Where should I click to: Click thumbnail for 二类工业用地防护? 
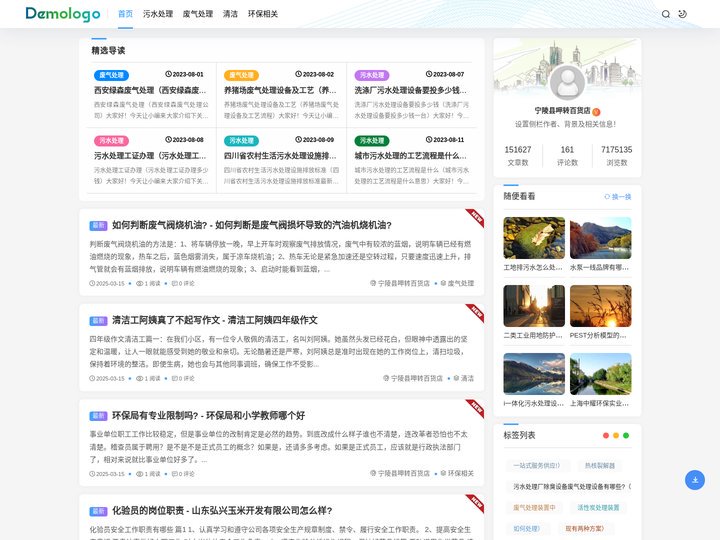pos(534,306)
